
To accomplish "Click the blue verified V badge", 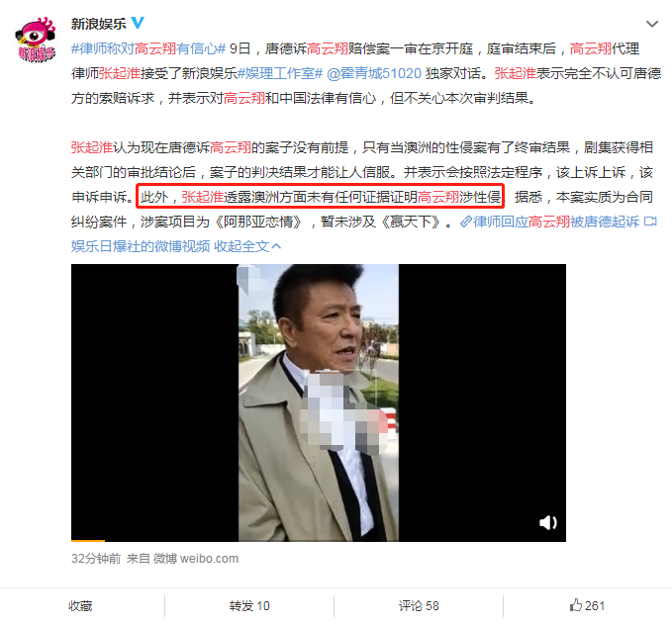I will click(x=138, y=23).
